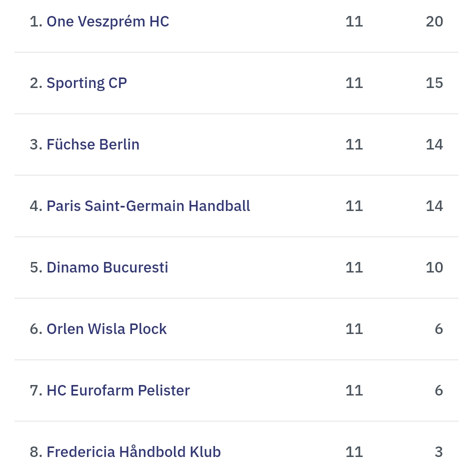Click Paris Saint-Germain Handball's 14 points value

[434, 206]
